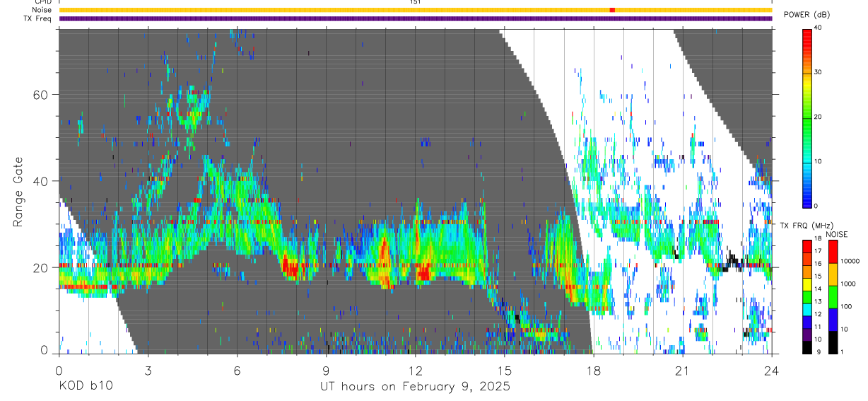The image size is (868, 401).
Task: Click the green 13–14 MHz swatch in the TX FRQ legend
Action: (807, 296)
